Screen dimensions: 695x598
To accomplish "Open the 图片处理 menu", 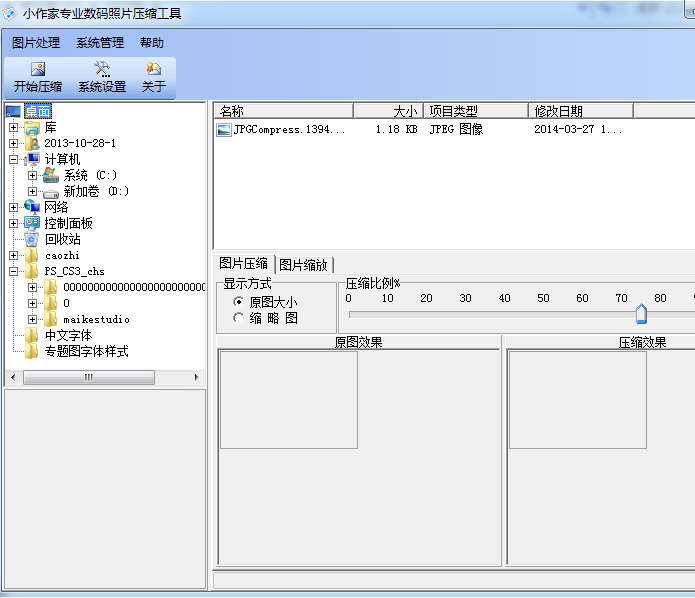I will [x=36, y=43].
